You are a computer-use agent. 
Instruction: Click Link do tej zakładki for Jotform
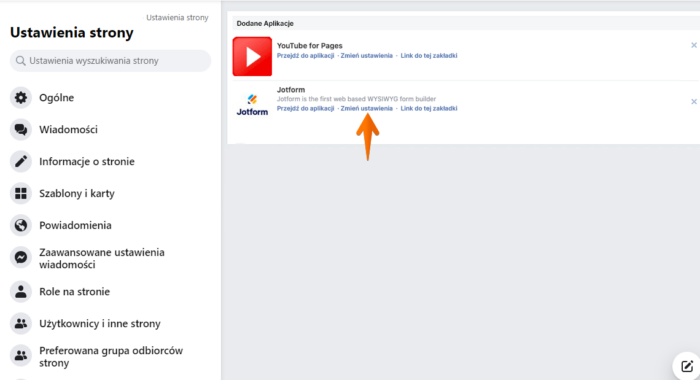pos(429,108)
